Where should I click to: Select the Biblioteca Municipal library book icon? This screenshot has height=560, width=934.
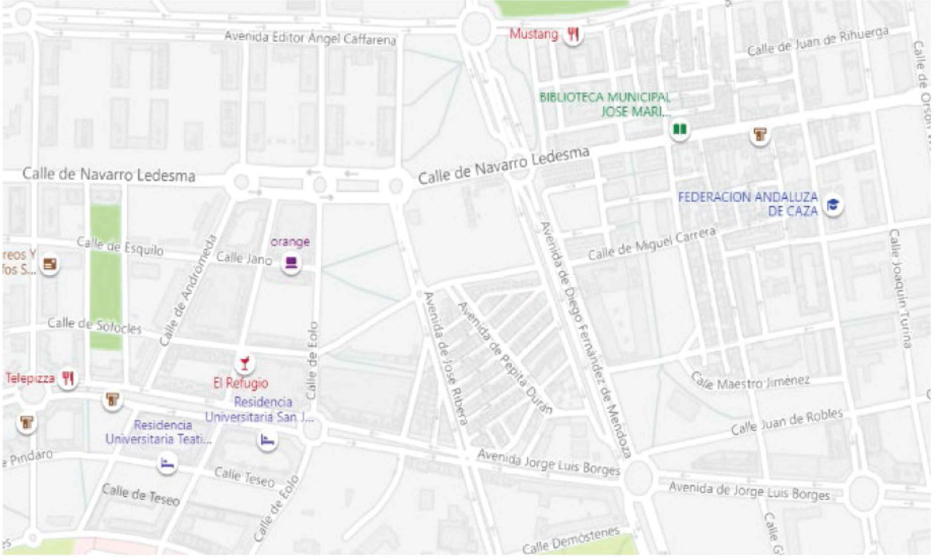[x=680, y=130]
